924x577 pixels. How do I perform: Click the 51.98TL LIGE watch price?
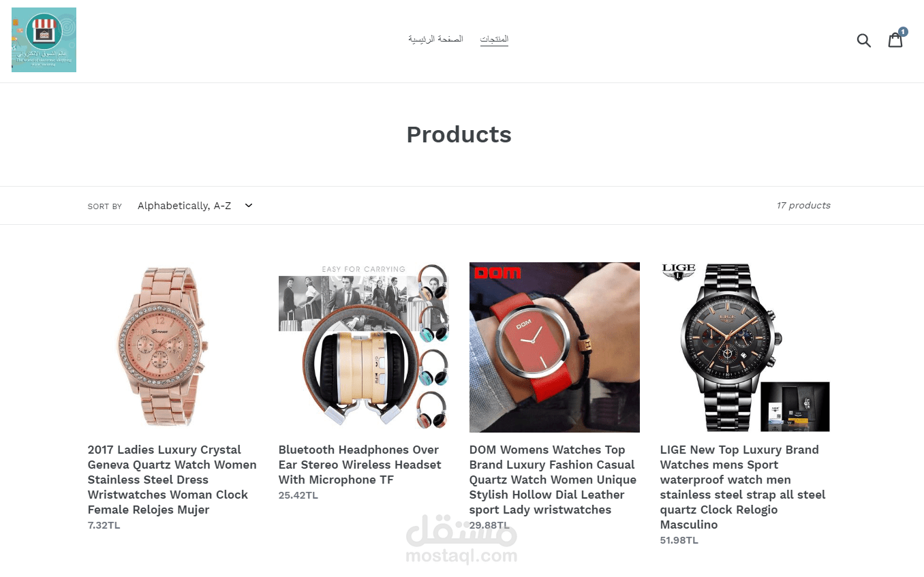pos(679,540)
